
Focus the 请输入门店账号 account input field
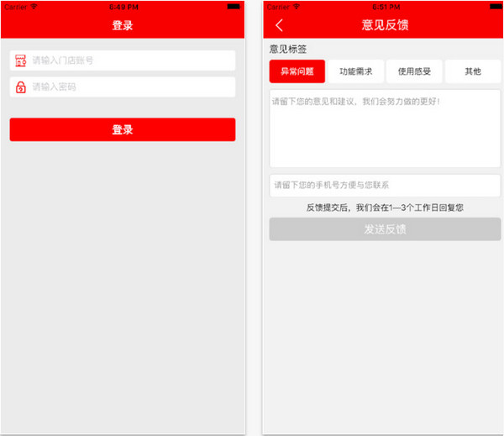(x=123, y=60)
